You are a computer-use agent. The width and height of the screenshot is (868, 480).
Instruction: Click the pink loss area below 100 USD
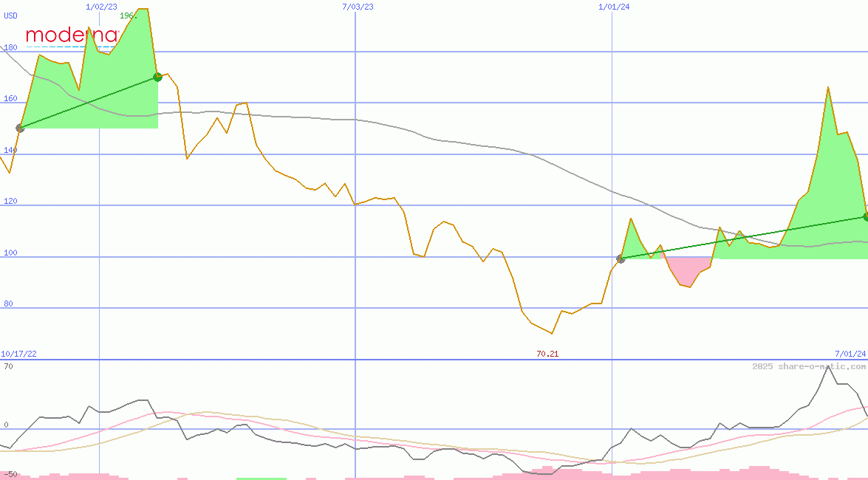pos(685,271)
